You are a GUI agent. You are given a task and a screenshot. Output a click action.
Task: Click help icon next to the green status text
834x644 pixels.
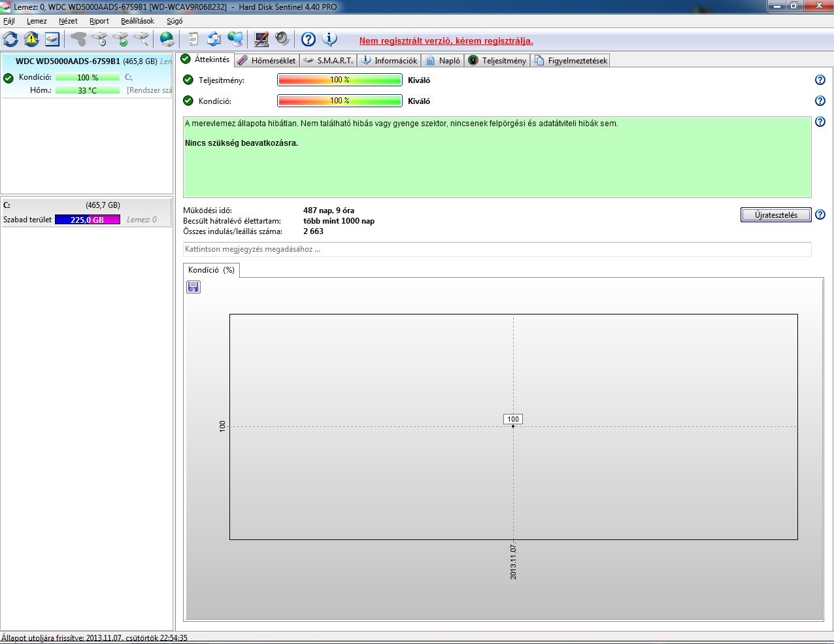pos(820,122)
